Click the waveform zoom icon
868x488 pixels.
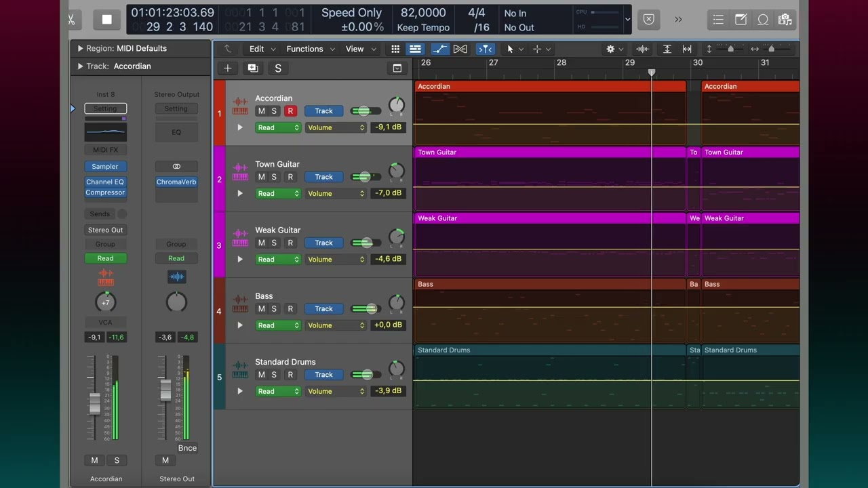tap(642, 49)
